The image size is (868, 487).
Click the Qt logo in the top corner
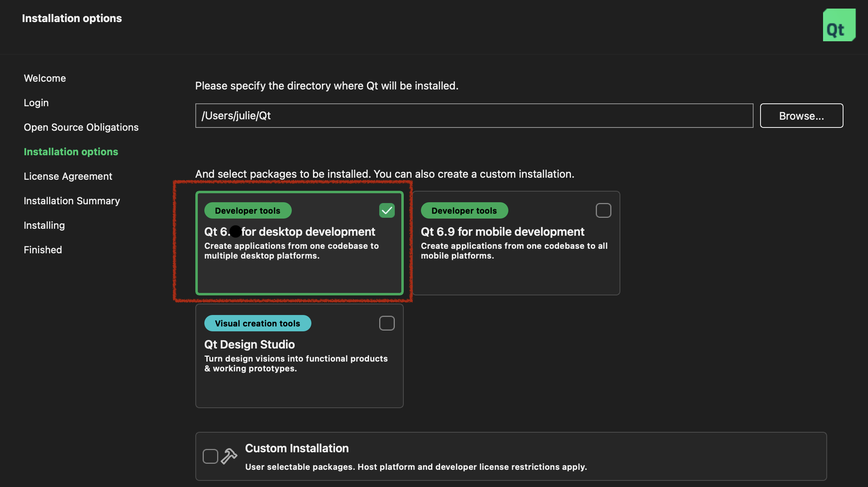(839, 25)
